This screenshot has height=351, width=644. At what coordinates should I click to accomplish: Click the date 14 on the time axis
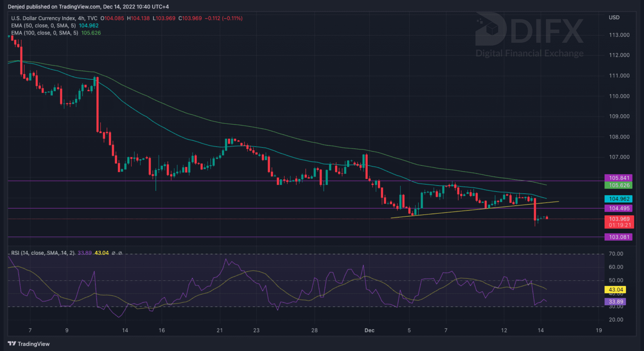pyautogui.click(x=125, y=330)
